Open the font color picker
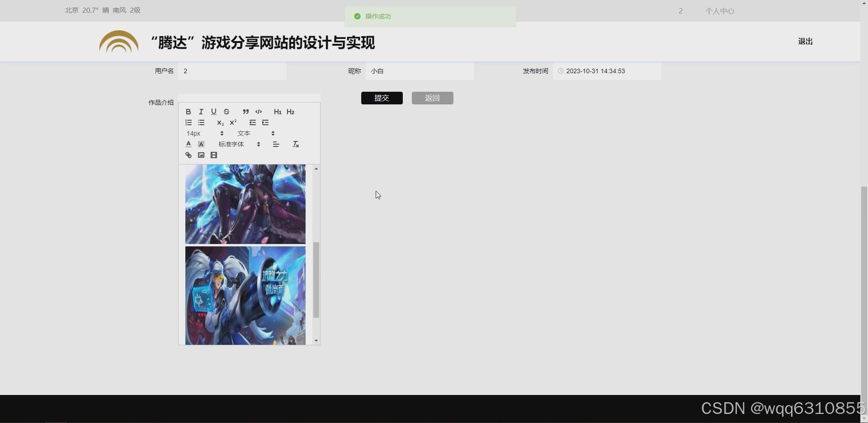 [x=188, y=144]
